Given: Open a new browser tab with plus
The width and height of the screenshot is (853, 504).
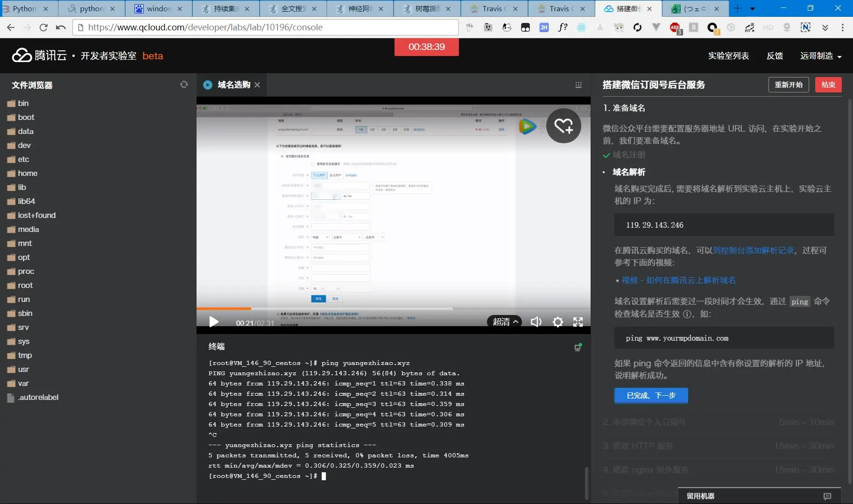Looking at the screenshot, I should click(x=737, y=8).
